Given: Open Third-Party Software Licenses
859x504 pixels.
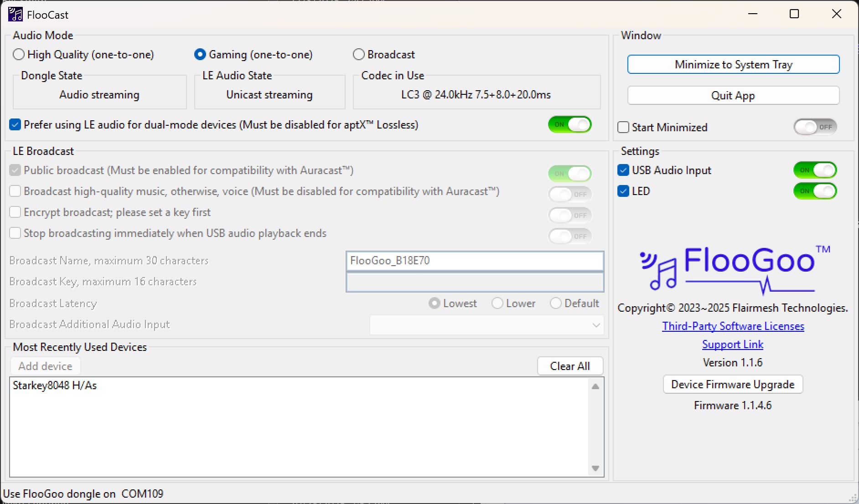Looking at the screenshot, I should (x=733, y=326).
